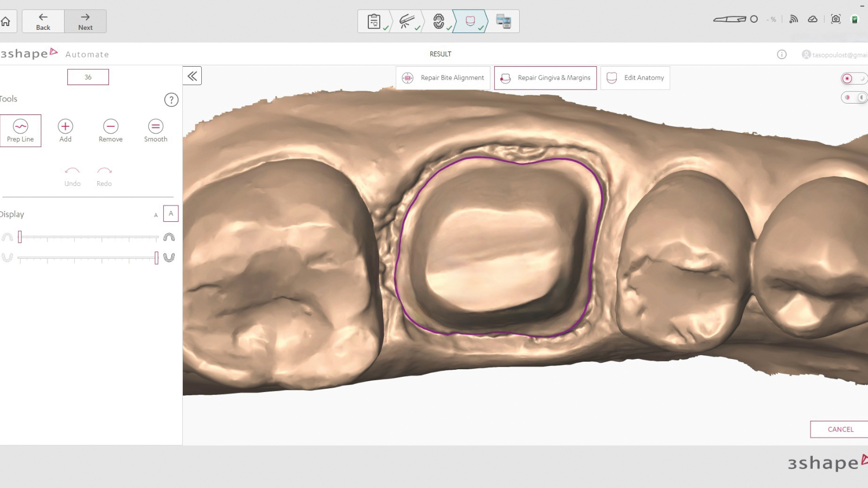Open the crown design workflow step
The width and height of the screenshot is (868, 488).
470,21
